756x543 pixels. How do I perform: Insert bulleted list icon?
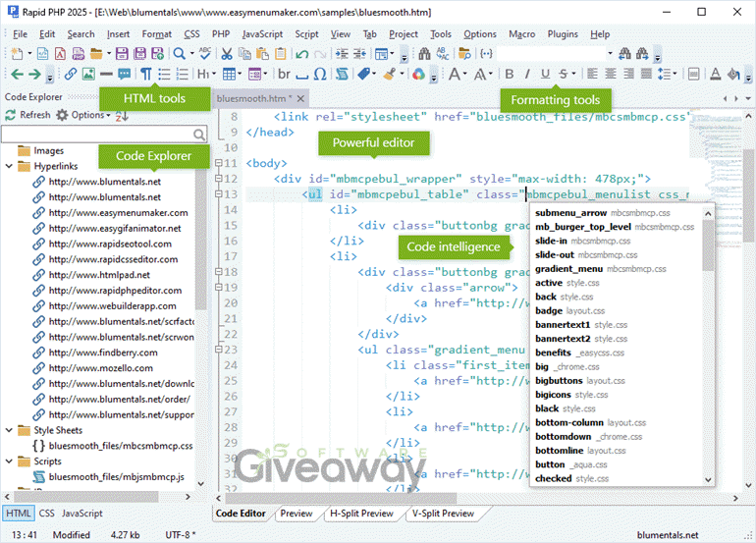164,74
